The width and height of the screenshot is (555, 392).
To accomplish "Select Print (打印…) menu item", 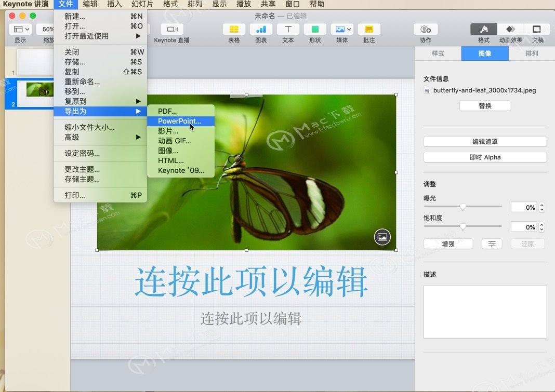I will pos(100,195).
